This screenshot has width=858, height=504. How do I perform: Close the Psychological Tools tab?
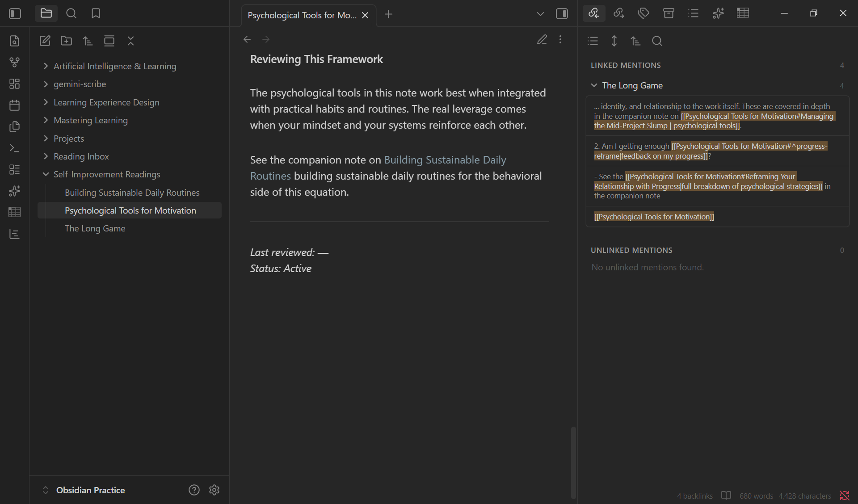pos(365,15)
